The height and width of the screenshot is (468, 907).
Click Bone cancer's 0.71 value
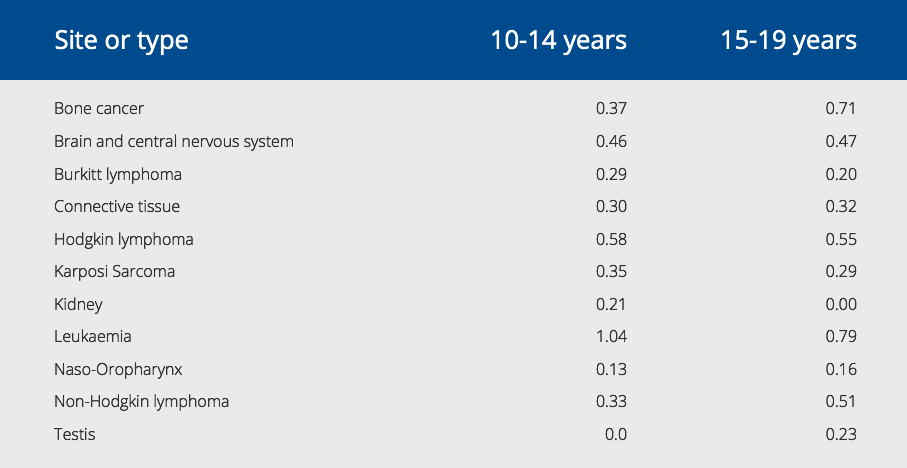click(x=841, y=108)
